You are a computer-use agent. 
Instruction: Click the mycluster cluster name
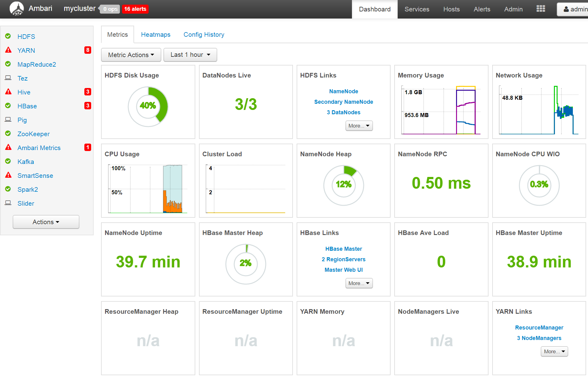(x=80, y=9)
